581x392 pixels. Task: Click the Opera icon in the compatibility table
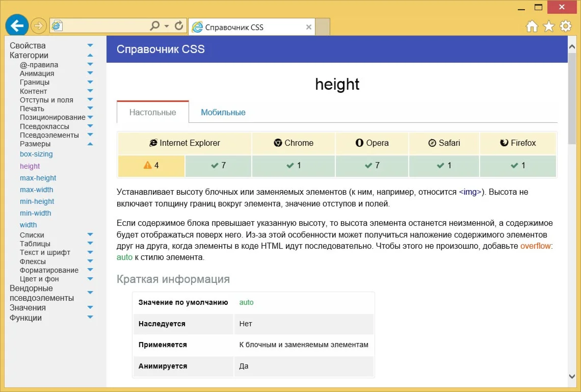click(359, 143)
